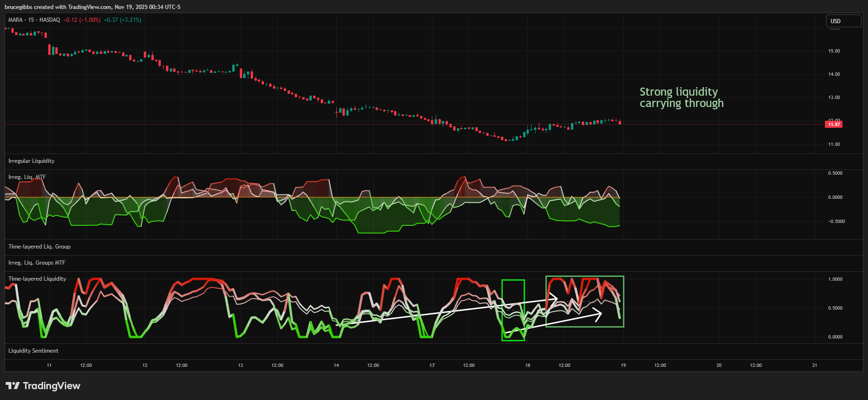Screen dimensions: 868x400
Task: Click the upper white arrow's arrowhead
Action: [554, 298]
